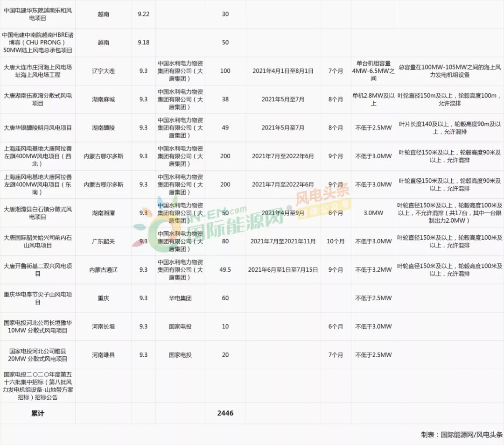
Task: Click the location cell '河南睢县'
Action: click(103, 355)
